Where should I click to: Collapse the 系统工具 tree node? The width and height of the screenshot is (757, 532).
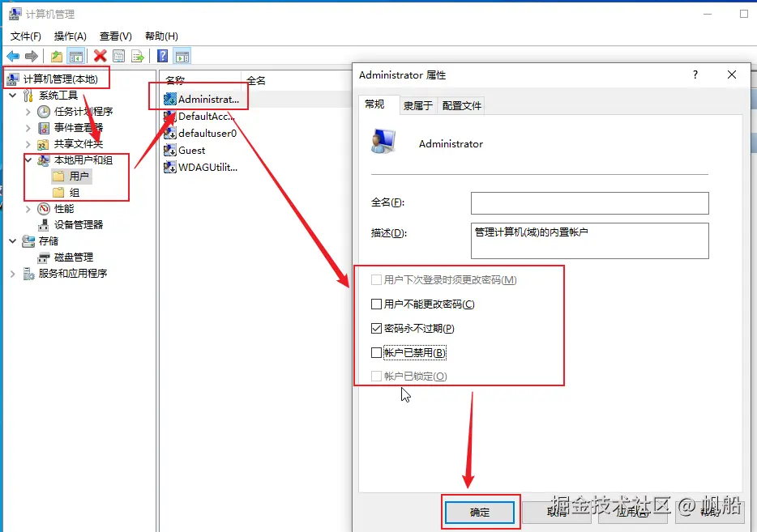14,95
